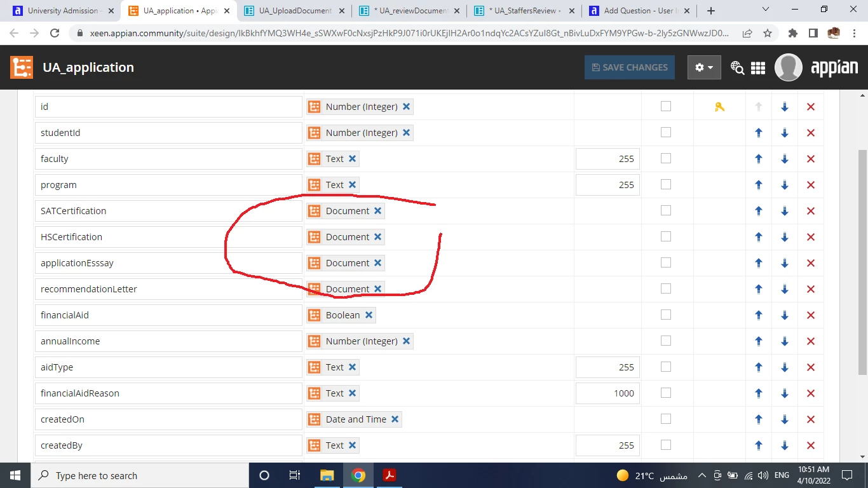Switch to University Admission tab

64,11
